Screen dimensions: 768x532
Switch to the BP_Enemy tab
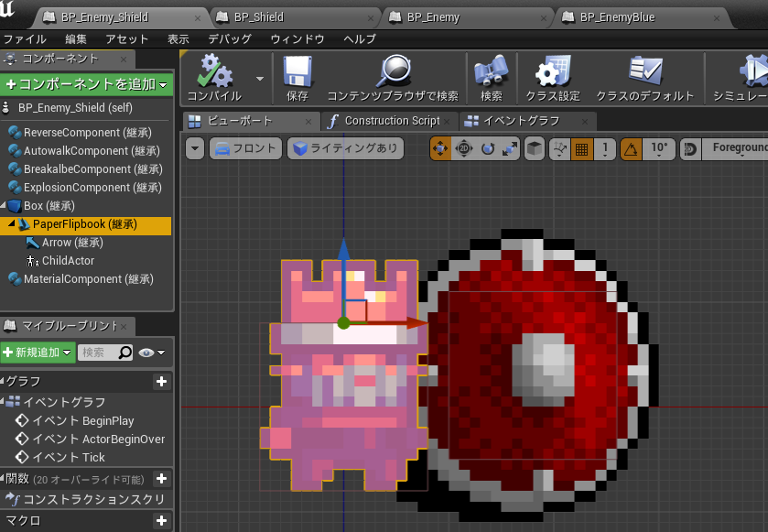(x=433, y=17)
